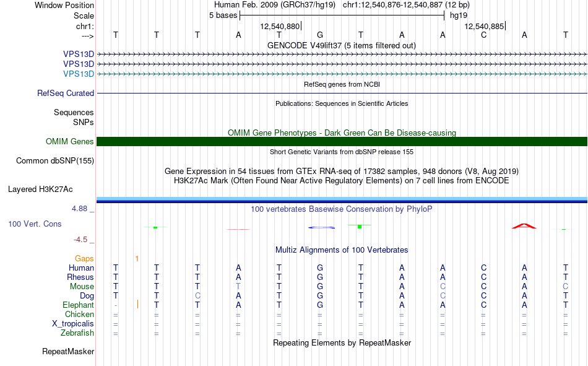Click the Human species row label
This screenshot has width=588, height=366.
[x=81, y=268]
